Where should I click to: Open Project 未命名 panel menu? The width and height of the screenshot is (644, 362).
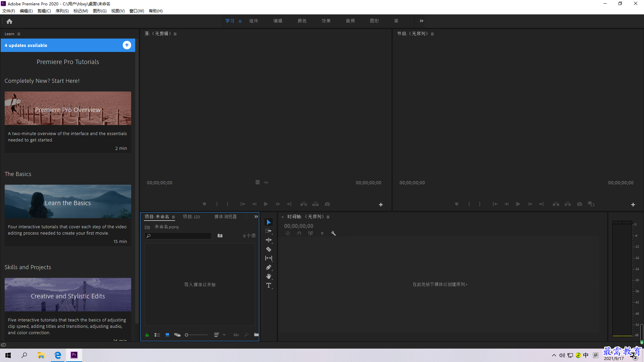[x=173, y=217]
